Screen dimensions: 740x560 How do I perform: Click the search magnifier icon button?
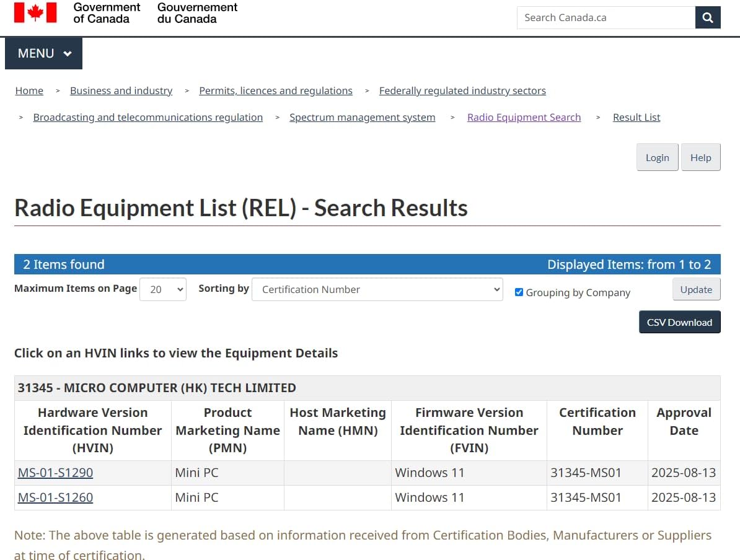(708, 17)
